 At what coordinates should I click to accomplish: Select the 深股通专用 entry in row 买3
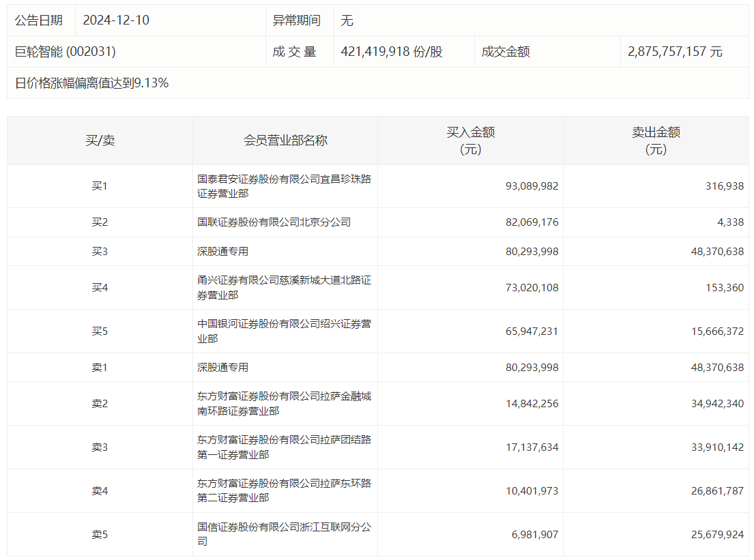pos(222,252)
